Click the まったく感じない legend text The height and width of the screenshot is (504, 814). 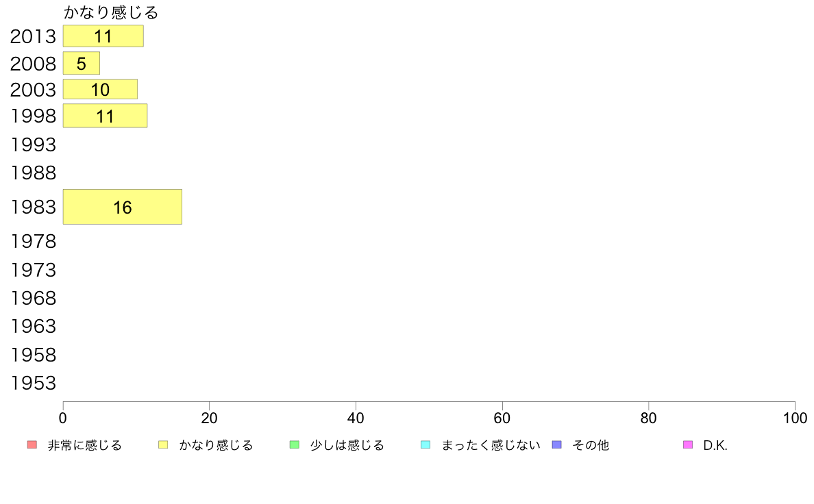click(x=491, y=445)
